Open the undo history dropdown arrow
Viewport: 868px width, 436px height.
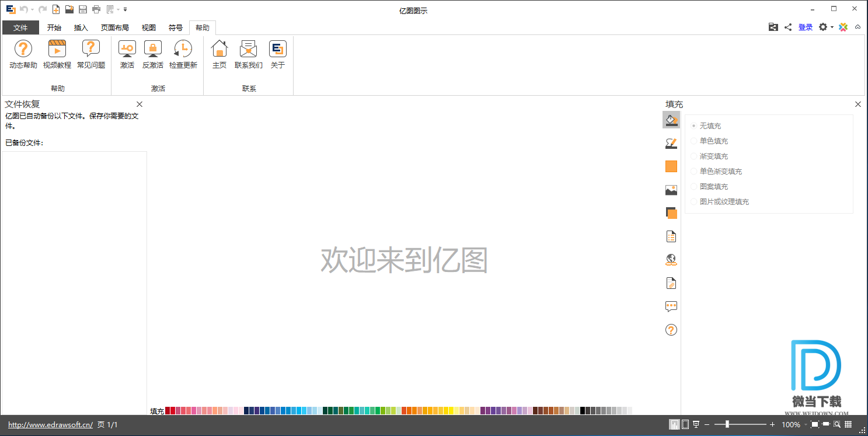[x=32, y=9]
